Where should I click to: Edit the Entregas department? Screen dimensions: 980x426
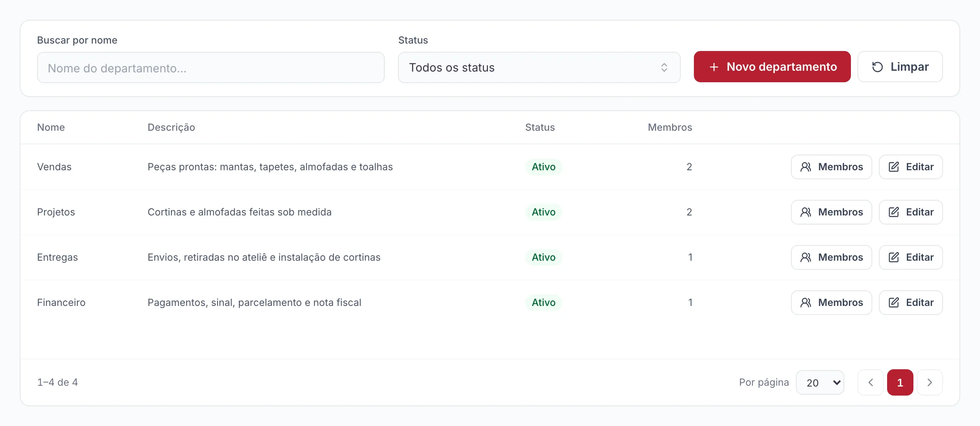pyautogui.click(x=911, y=257)
